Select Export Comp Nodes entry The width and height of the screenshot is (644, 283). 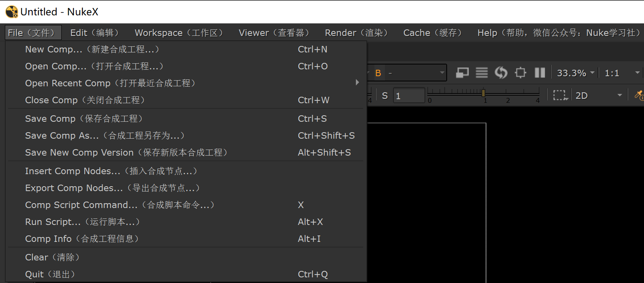pyautogui.click(x=186, y=188)
